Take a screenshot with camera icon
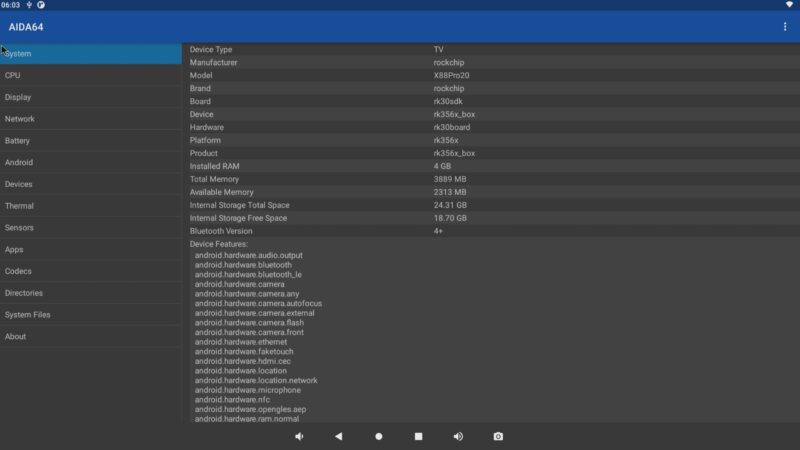 498,436
